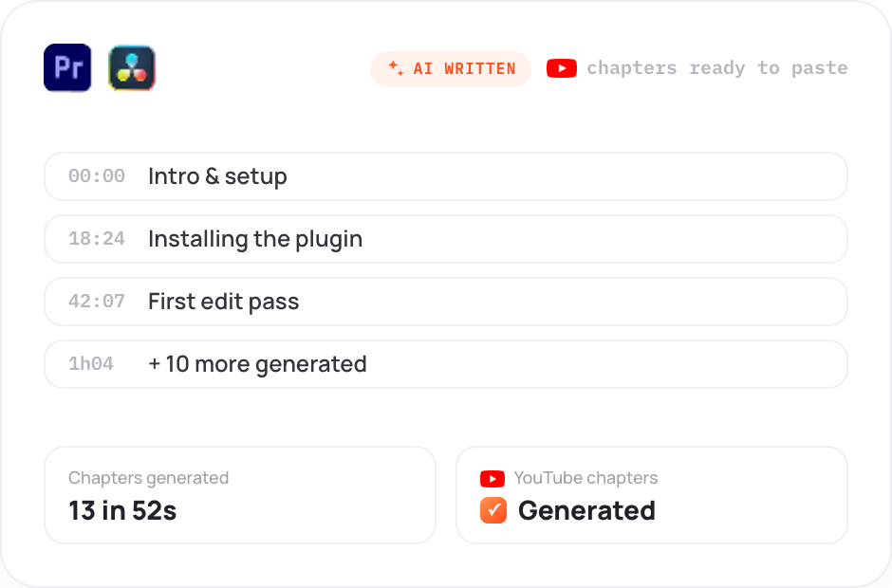Select the Installing the plugin chapter
The width and height of the screenshot is (892, 588).
pyautogui.click(x=446, y=239)
